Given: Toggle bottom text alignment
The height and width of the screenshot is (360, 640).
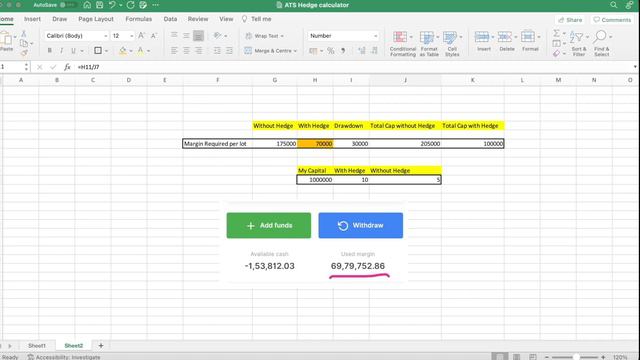Looking at the screenshot, I should click(x=198, y=36).
